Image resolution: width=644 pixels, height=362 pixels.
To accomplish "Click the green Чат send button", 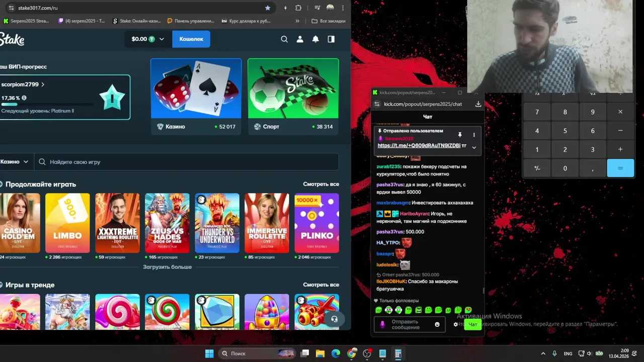I will (x=472, y=324).
